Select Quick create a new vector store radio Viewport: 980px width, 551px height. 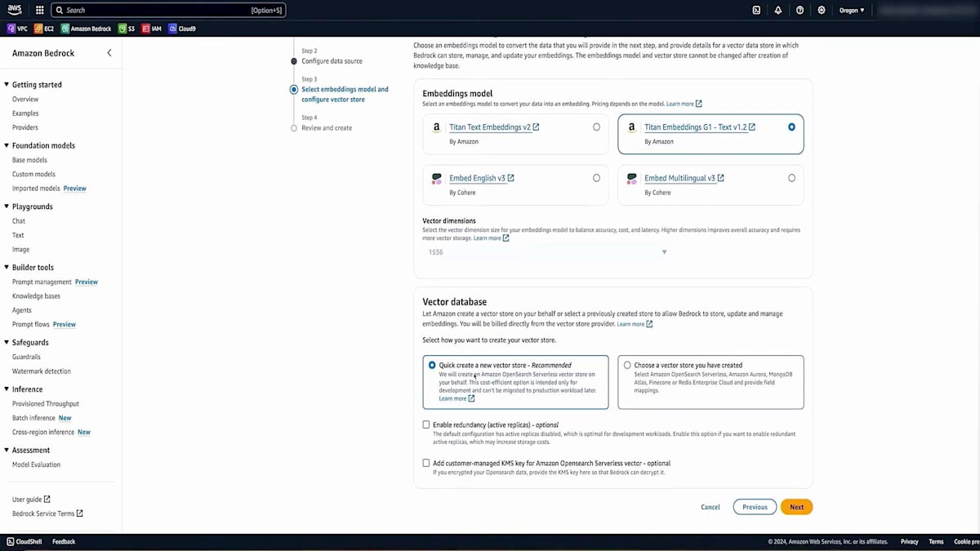432,365
